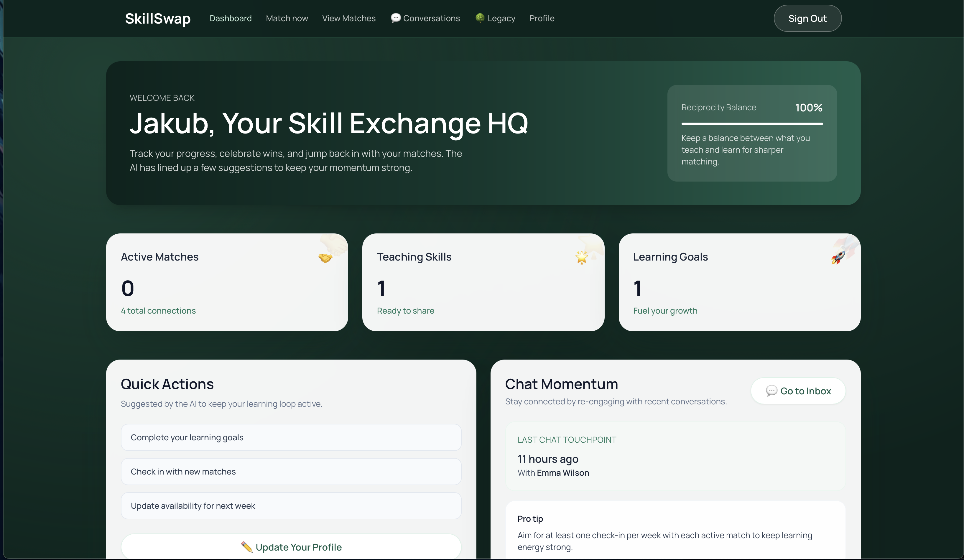Open the 4 total connections link
This screenshot has width=964, height=560.
158,311
